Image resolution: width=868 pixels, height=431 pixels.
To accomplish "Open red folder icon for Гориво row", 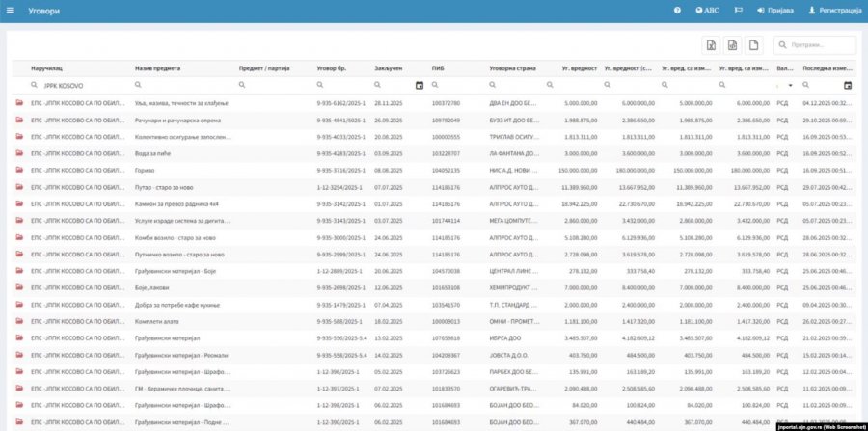I will (x=18, y=170).
